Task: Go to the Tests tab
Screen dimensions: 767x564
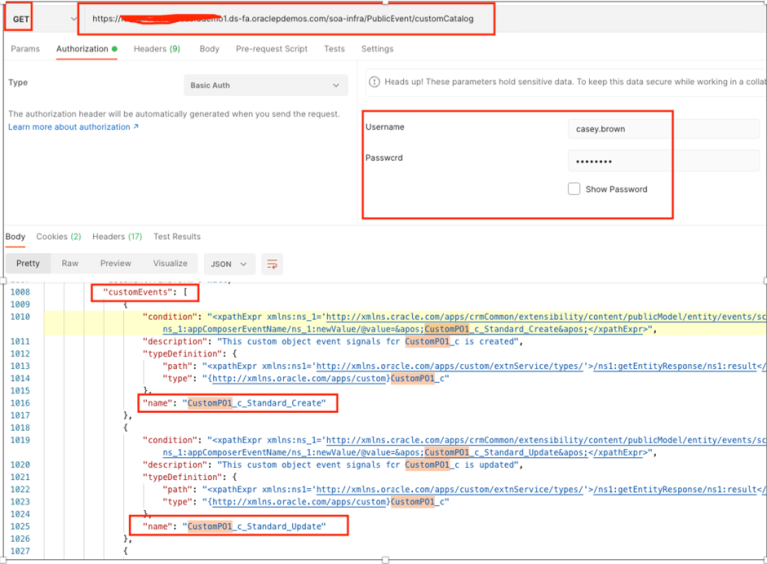Action: tap(334, 49)
